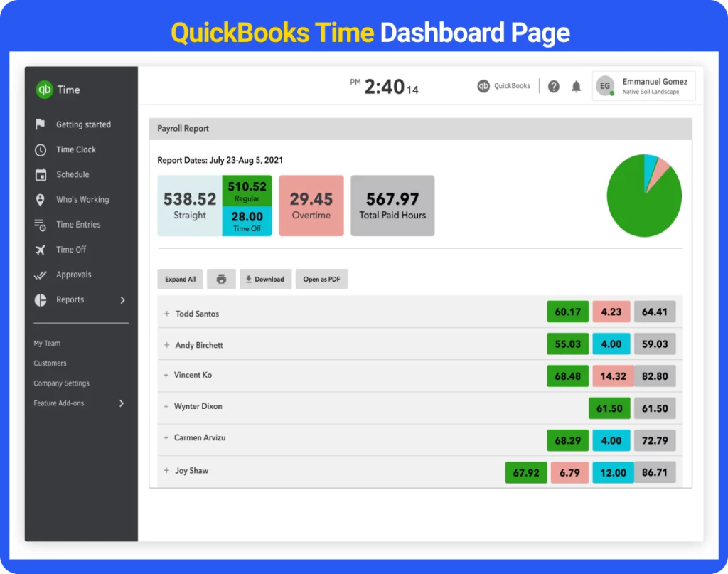Click the Approvals double-check icon
The width and height of the screenshot is (728, 574).
[x=41, y=275]
